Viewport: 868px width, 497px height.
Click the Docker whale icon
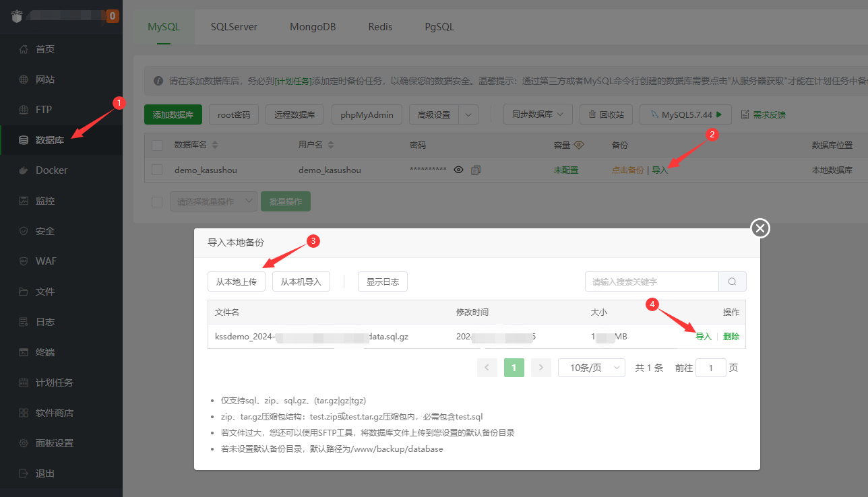[24, 170]
